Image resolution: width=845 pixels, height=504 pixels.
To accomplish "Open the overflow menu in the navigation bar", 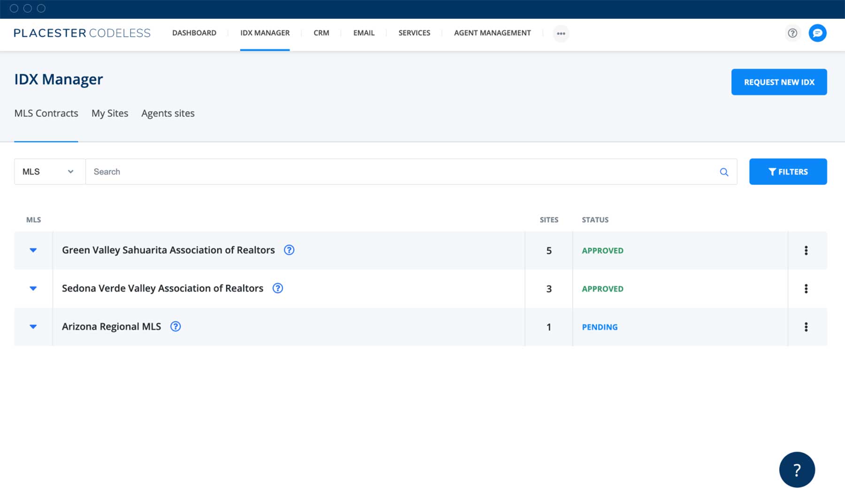I will (561, 33).
